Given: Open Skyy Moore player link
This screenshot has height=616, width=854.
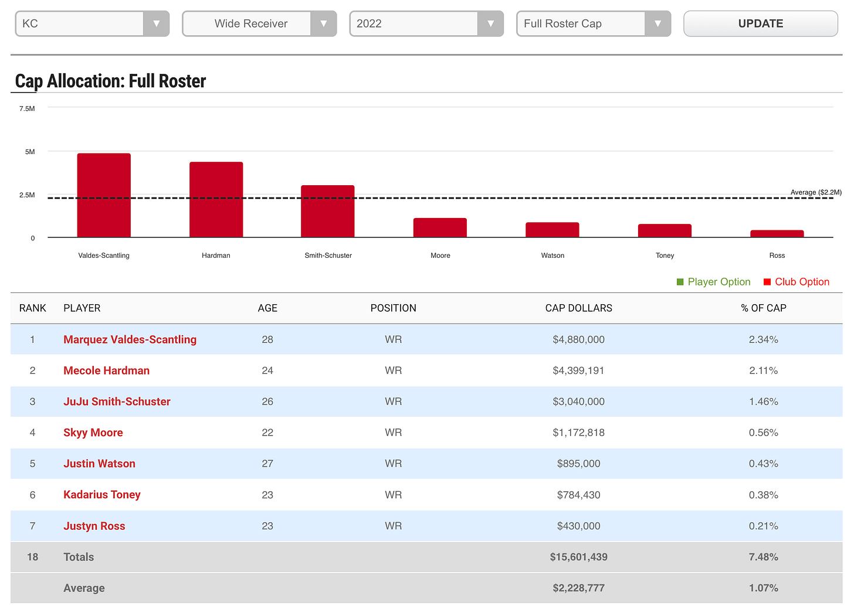Looking at the screenshot, I should tap(93, 433).
